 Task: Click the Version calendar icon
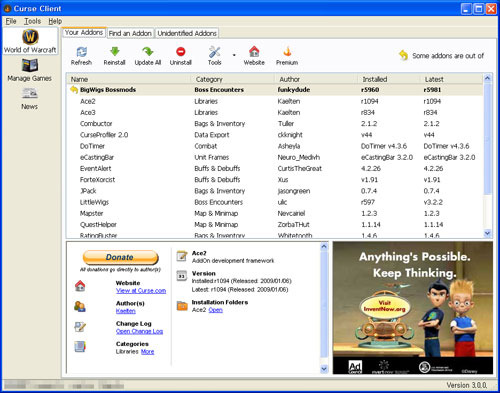point(182,276)
